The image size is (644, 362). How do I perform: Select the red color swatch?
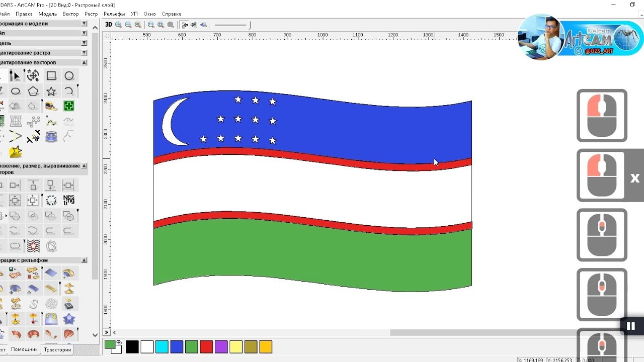206,346
